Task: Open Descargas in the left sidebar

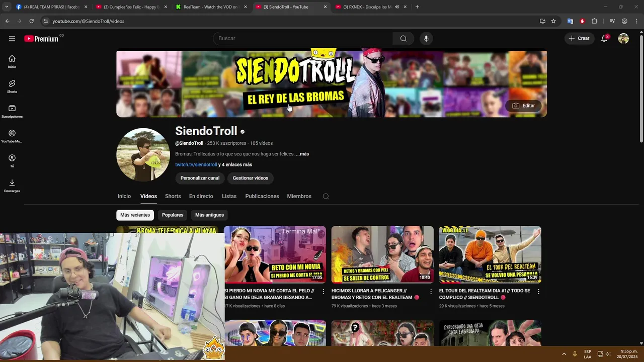Action: point(12,186)
